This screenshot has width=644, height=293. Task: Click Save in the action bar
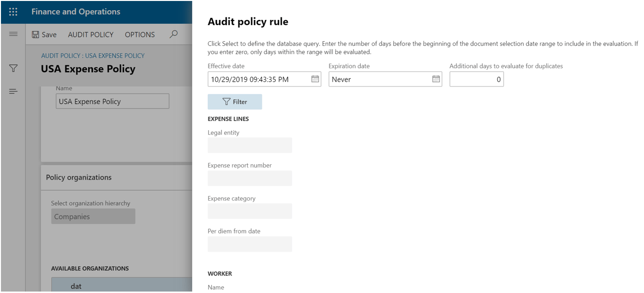44,35
